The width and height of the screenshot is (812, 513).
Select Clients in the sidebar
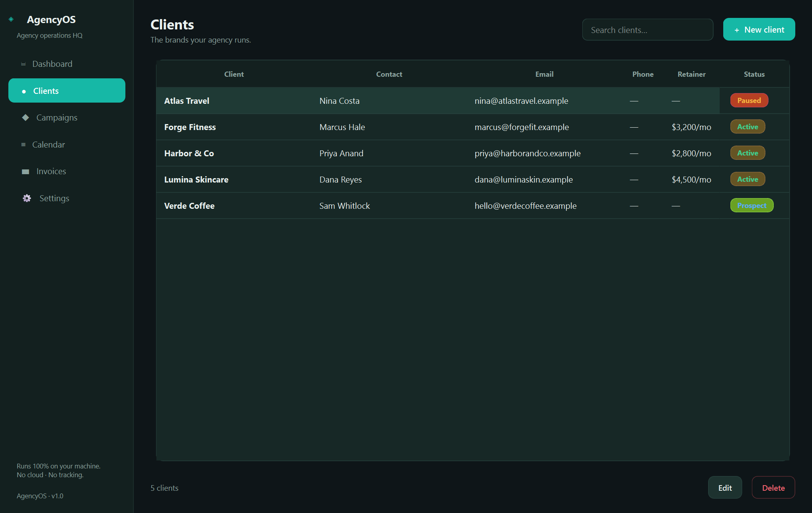point(67,91)
